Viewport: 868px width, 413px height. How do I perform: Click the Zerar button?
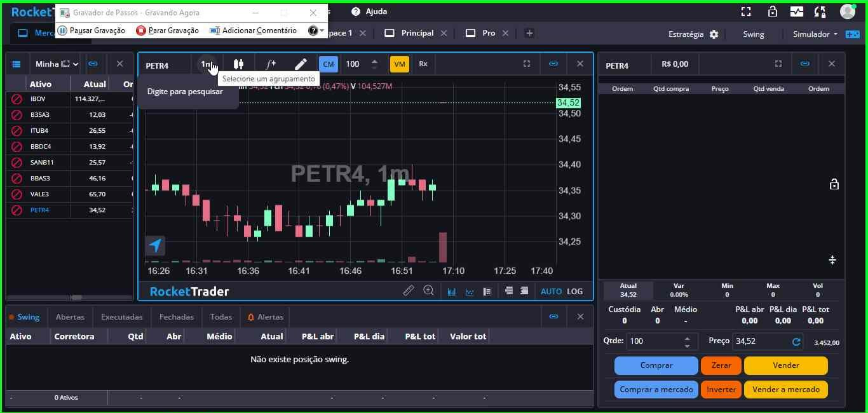[721, 365]
